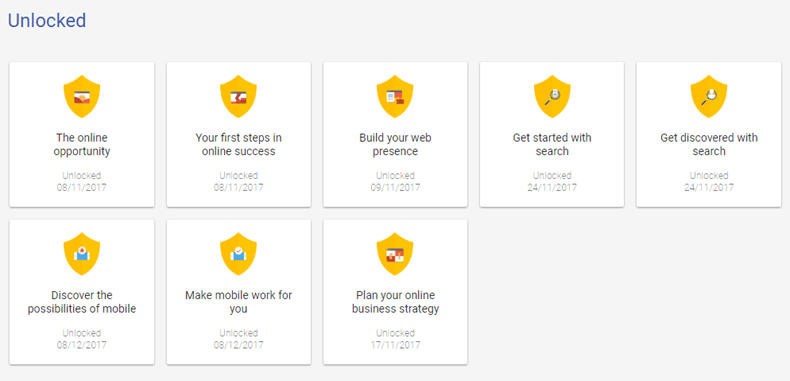Click 'Get discovered with search' shield badge icon
This screenshot has width=790, height=381.
pyautogui.click(x=709, y=96)
